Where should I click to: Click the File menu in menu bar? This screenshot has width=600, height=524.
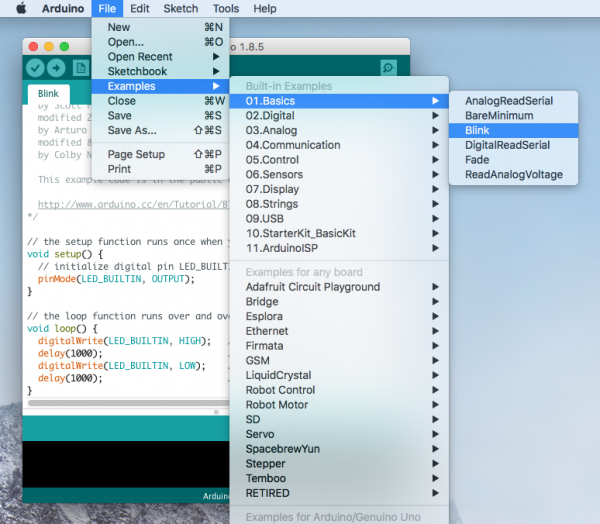pos(107,8)
